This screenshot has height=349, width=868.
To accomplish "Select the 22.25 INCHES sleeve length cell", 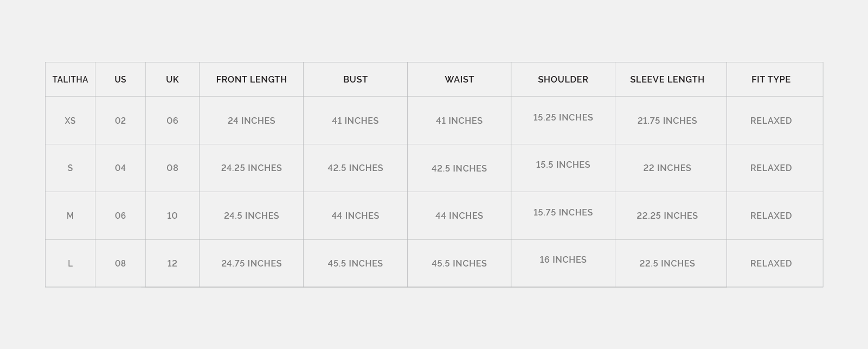I will point(667,215).
